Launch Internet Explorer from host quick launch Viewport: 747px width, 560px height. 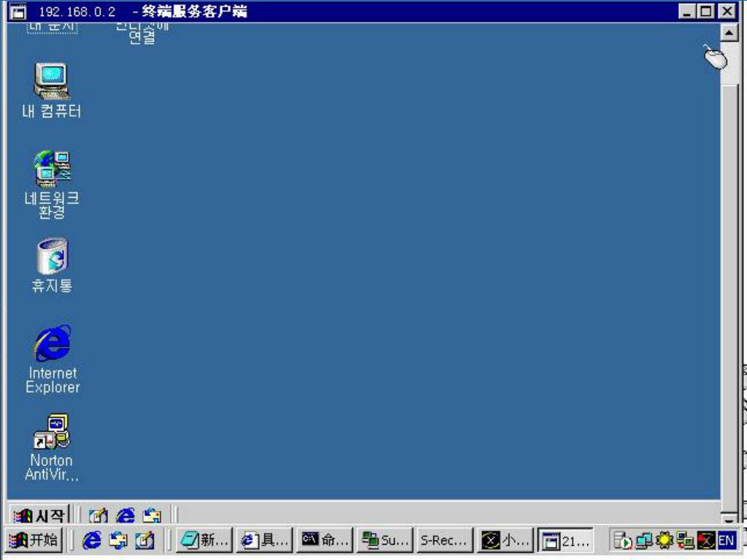pyautogui.click(x=91, y=540)
